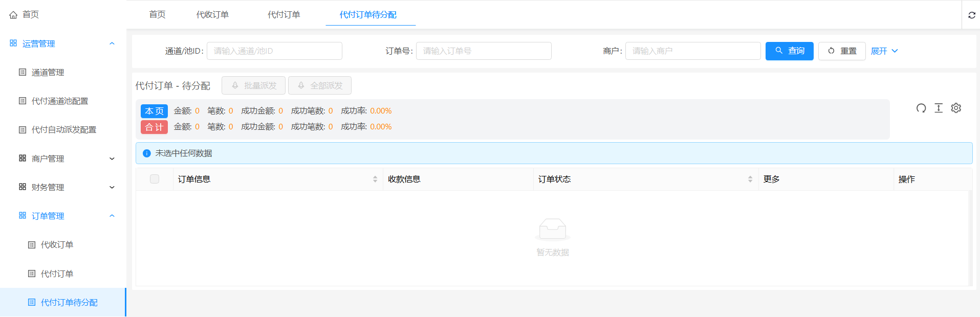Click the 代收订单 sidebar list icon
This screenshot has height=317, width=980.
point(32,245)
